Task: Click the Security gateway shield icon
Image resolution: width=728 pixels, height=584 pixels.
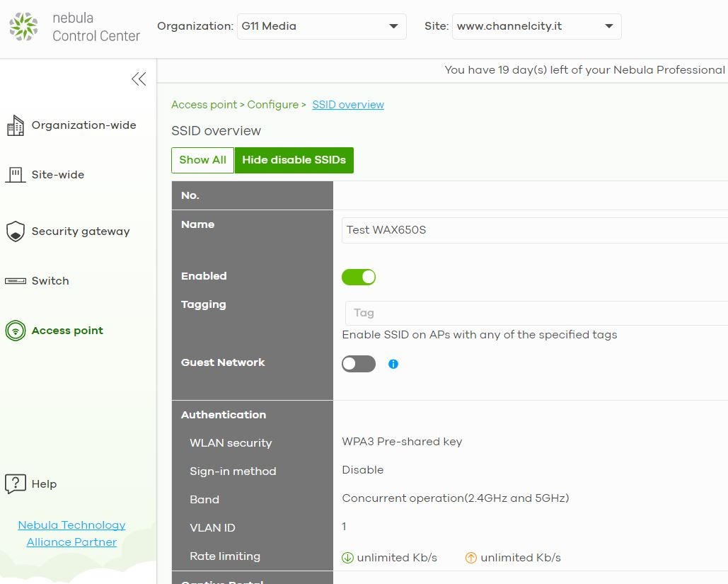Action: (x=15, y=231)
